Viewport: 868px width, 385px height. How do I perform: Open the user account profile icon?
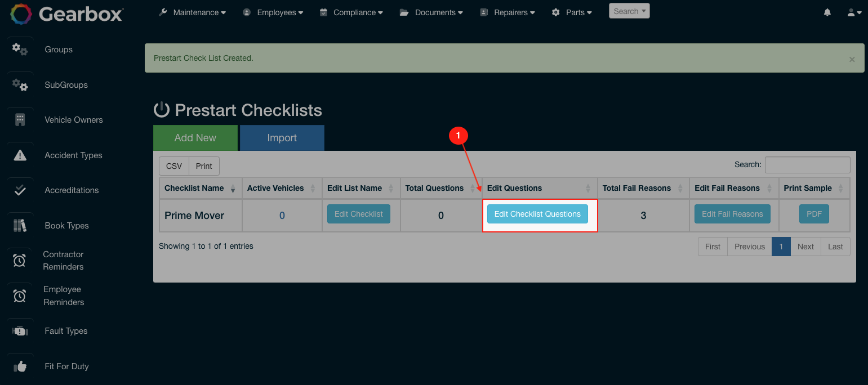click(x=854, y=12)
